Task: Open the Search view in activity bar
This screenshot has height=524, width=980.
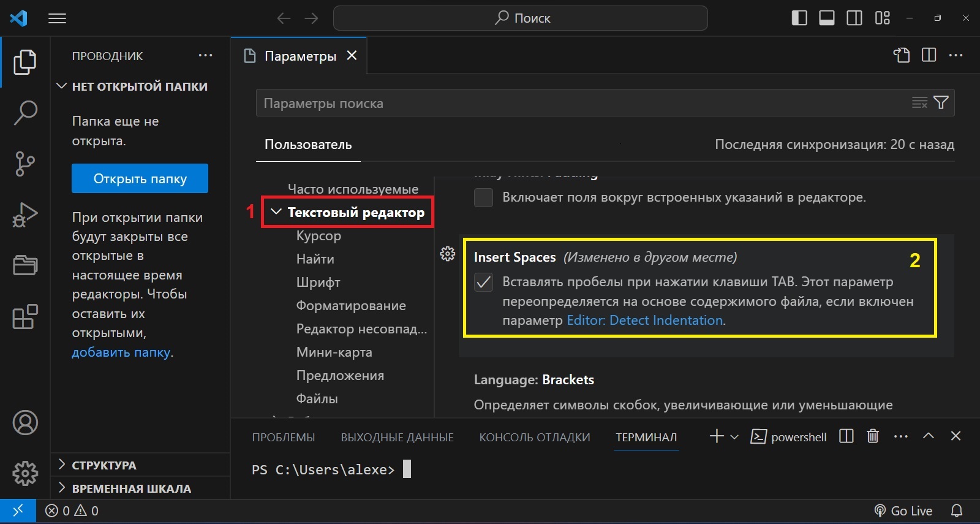Action: coord(25,113)
